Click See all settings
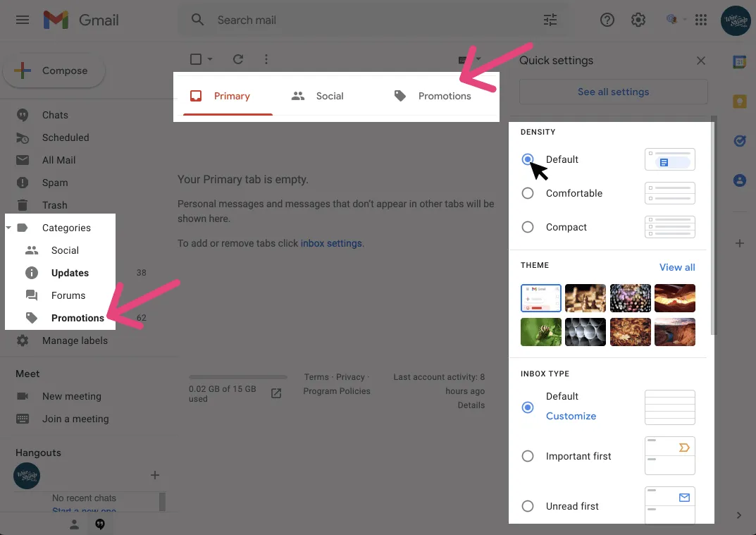The image size is (756, 535). point(612,92)
